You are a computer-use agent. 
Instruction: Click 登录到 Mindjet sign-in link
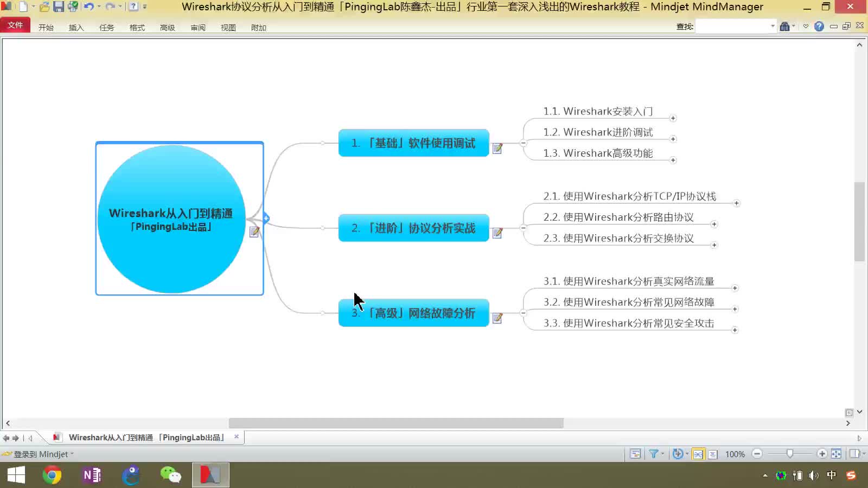point(41,454)
